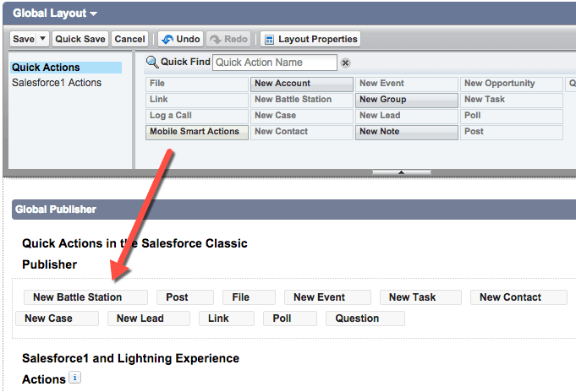
Task: Click New Task in the publisher layout
Action: coord(420,297)
